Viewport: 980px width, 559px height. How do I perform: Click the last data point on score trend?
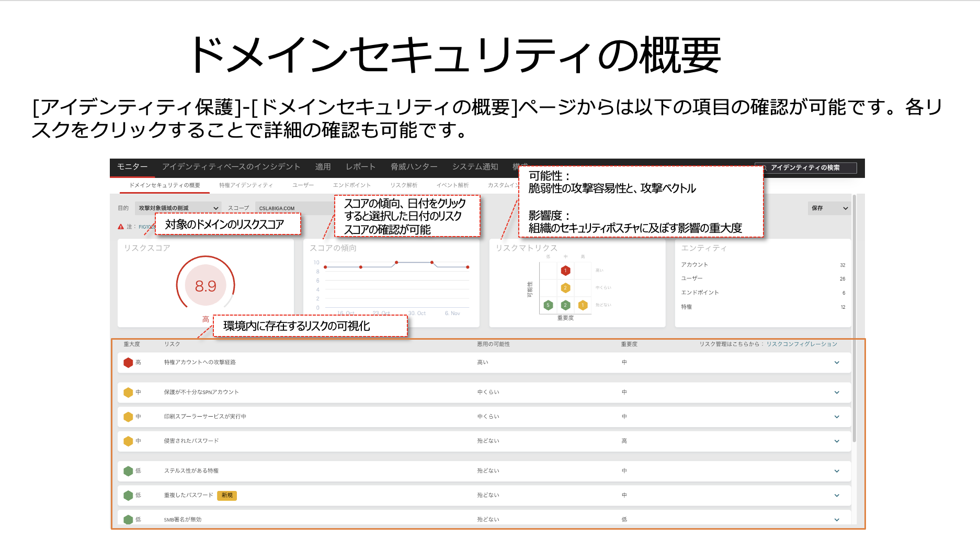tap(468, 267)
